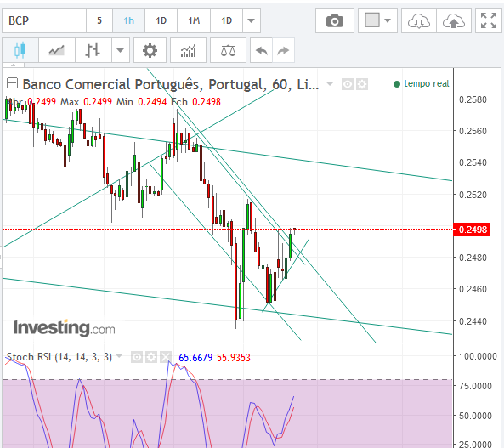
Task: Select bar chart style icon
Action: coord(93,50)
